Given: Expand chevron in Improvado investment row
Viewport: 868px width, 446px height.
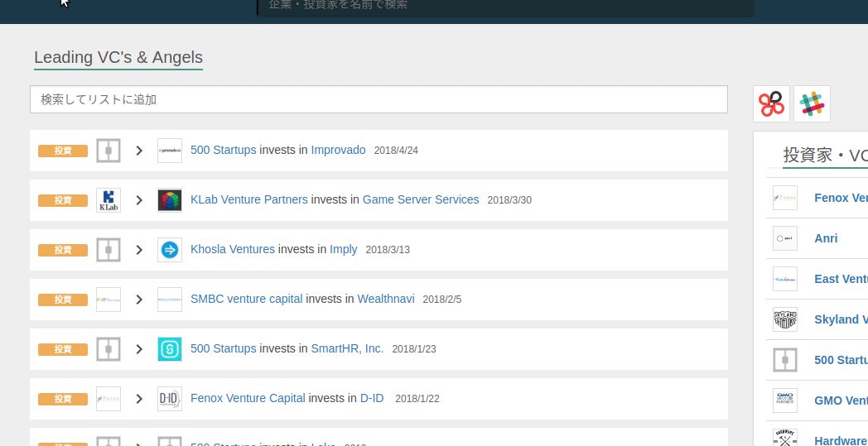Looking at the screenshot, I should click(139, 151).
